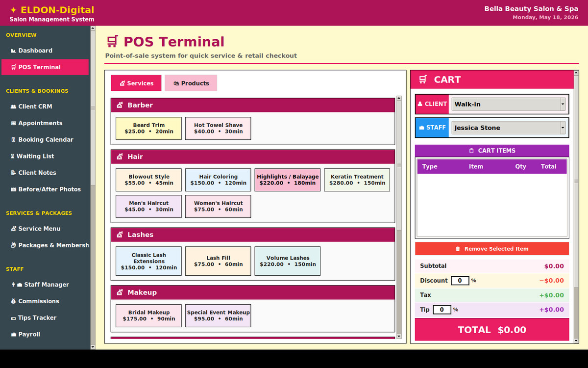Click the Barber category header icon
This screenshot has width=588, height=368.
(x=120, y=105)
